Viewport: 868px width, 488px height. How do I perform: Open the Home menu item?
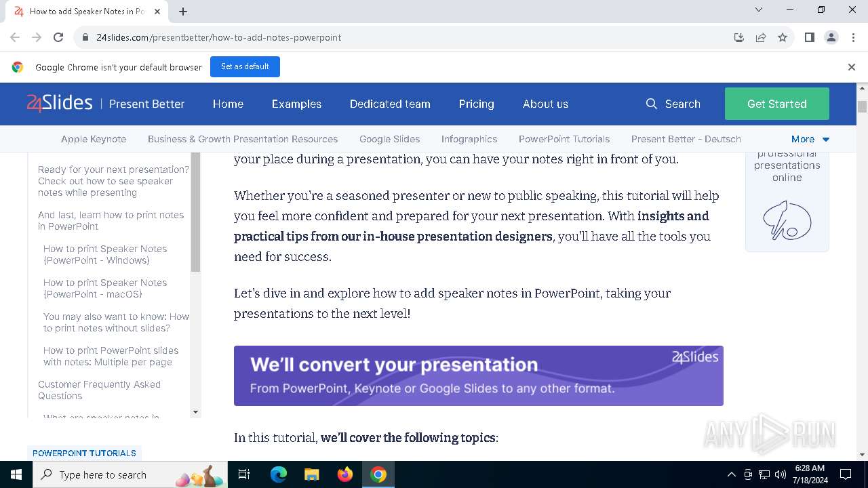click(228, 104)
